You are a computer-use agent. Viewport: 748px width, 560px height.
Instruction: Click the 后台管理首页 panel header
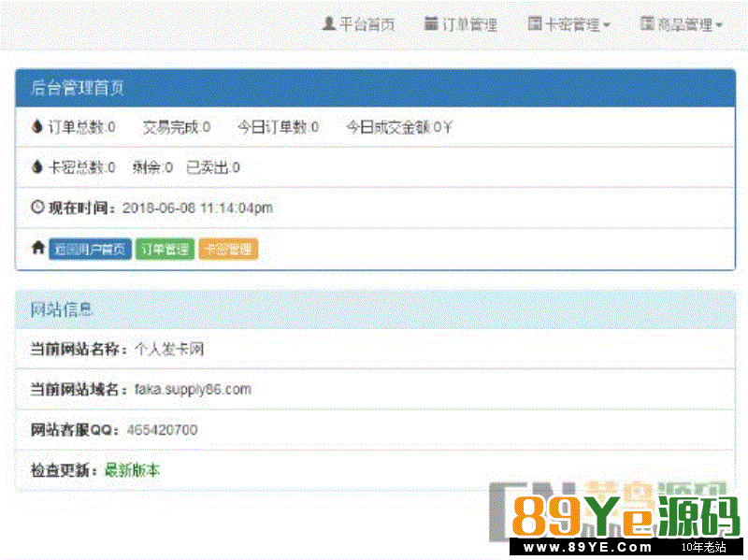79,89
